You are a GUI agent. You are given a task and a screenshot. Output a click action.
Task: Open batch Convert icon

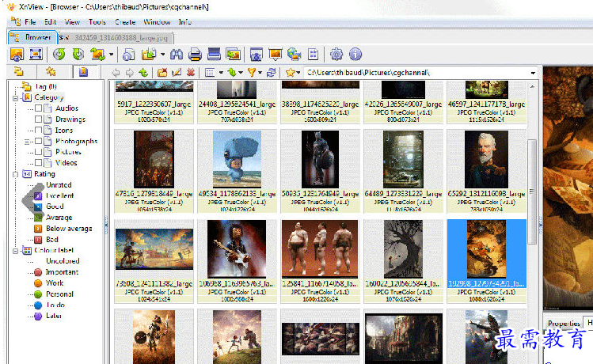[x=234, y=55]
